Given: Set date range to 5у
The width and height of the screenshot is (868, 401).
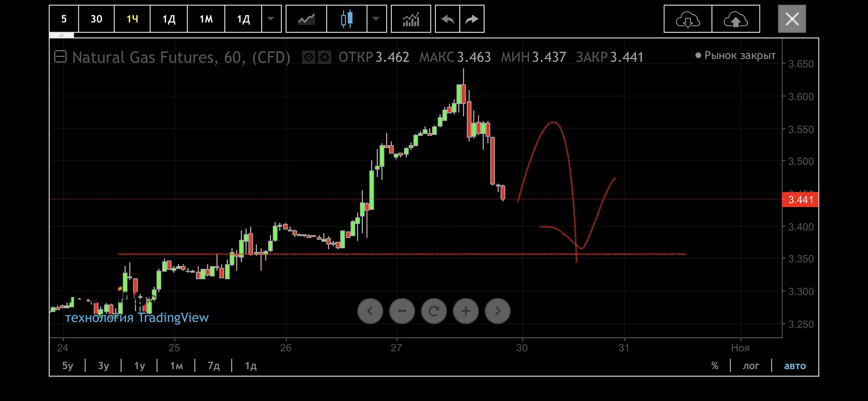Looking at the screenshot, I should [x=67, y=365].
